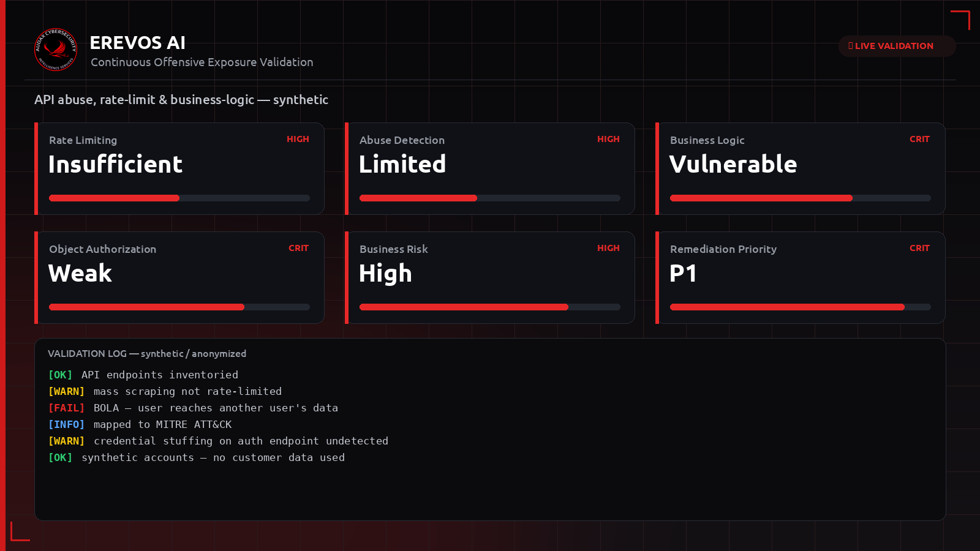Click the Continuous Offensive Exposure Validation subtitle
This screenshot has height=551, width=980.
(202, 62)
